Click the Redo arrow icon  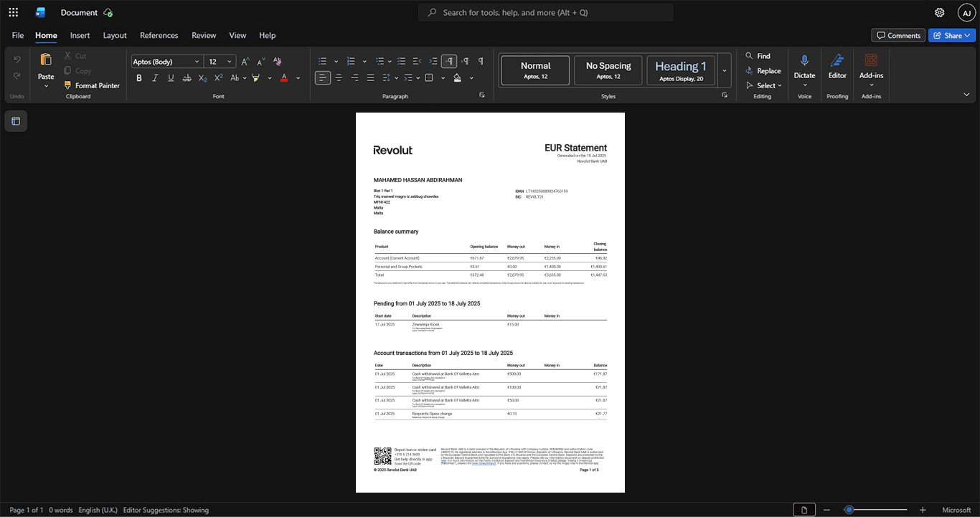[x=17, y=76]
